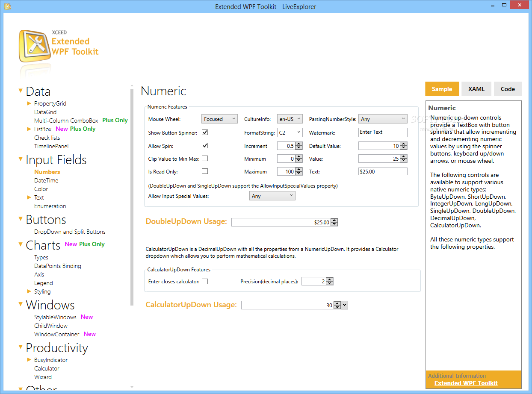Switch to the Code tab
The width and height of the screenshot is (532, 394).
(508, 89)
